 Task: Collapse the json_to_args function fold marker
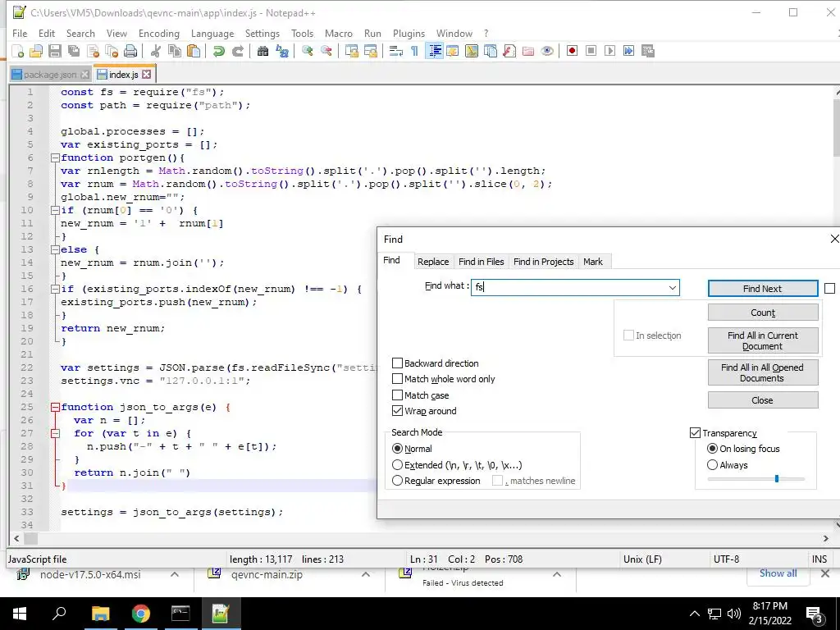pyautogui.click(x=55, y=407)
